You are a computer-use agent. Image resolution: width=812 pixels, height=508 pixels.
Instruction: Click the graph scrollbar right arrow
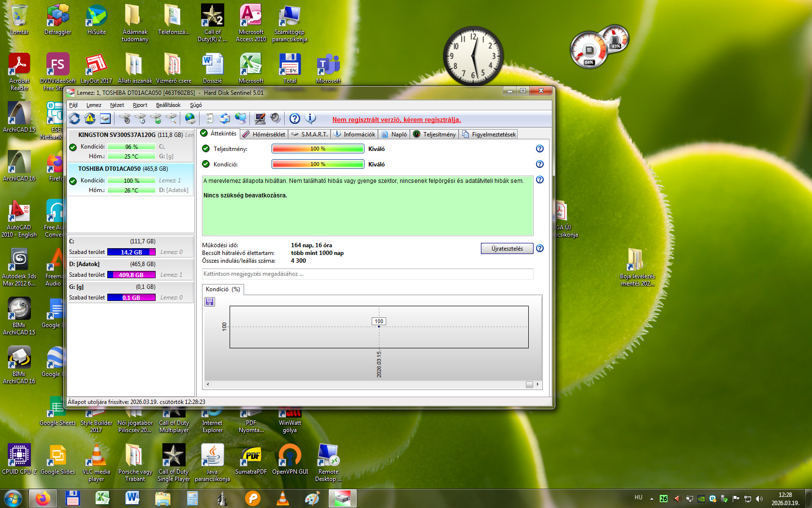(537, 385)
